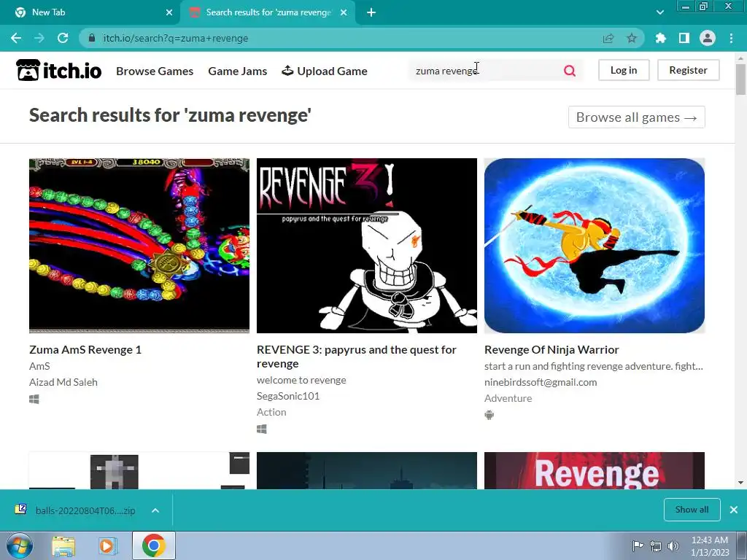Click the network tray icon

(x=656, y=546)
